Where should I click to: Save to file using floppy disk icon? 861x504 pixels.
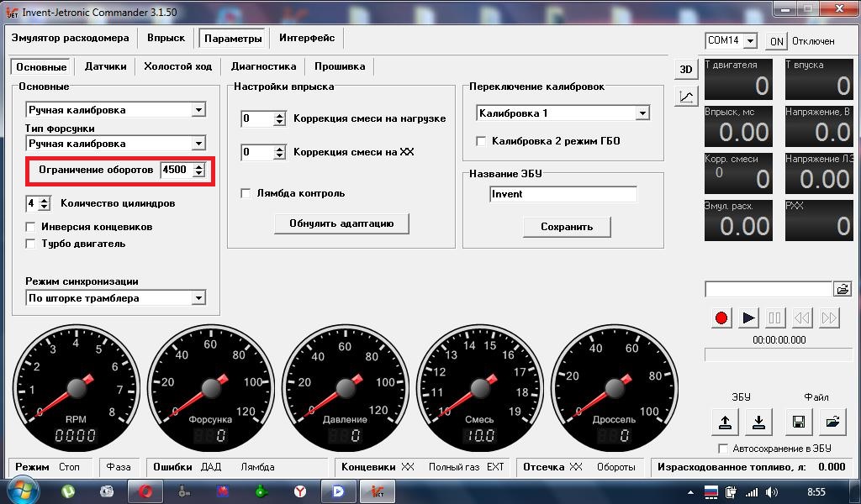click(x=799, y=421)
